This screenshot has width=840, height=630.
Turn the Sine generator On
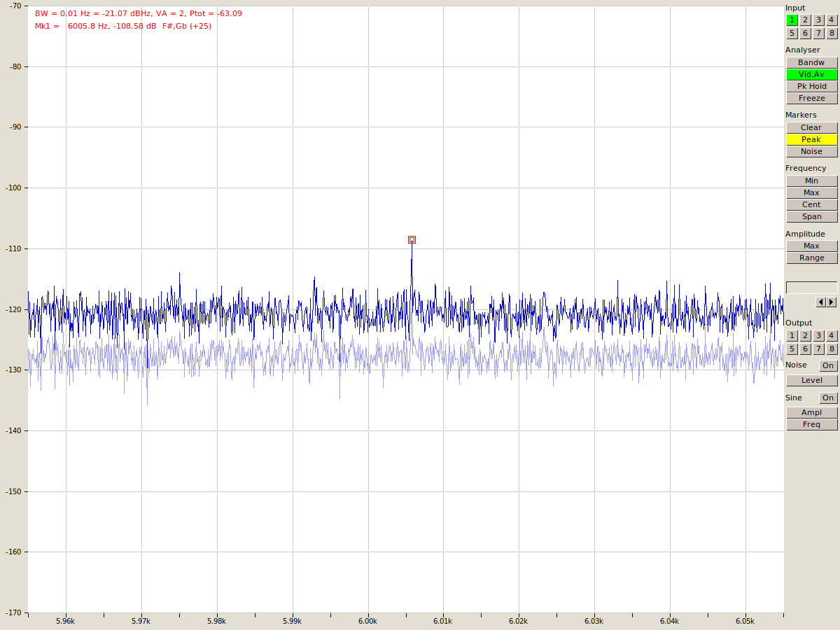(x=828, y=398)
